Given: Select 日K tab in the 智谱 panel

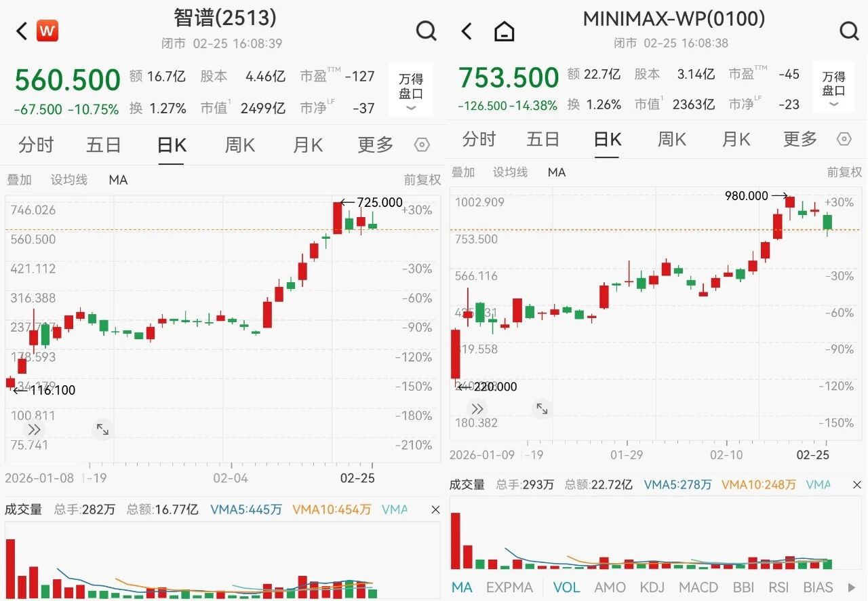Looking at the screenshot, I should tap(172, 144).
